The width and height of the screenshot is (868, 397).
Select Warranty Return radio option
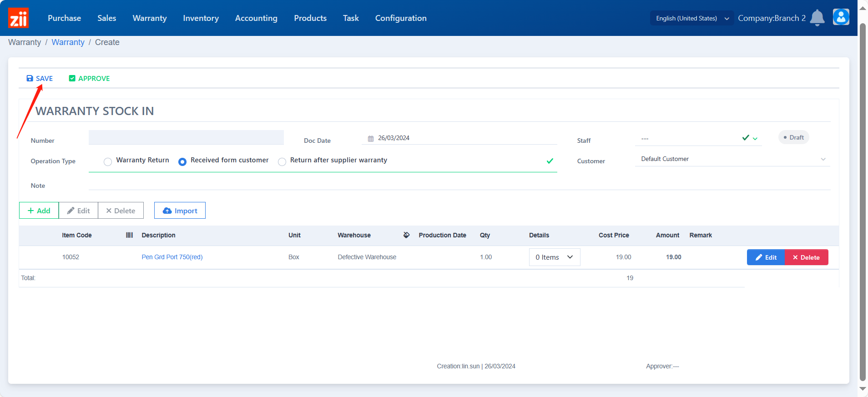108,162
